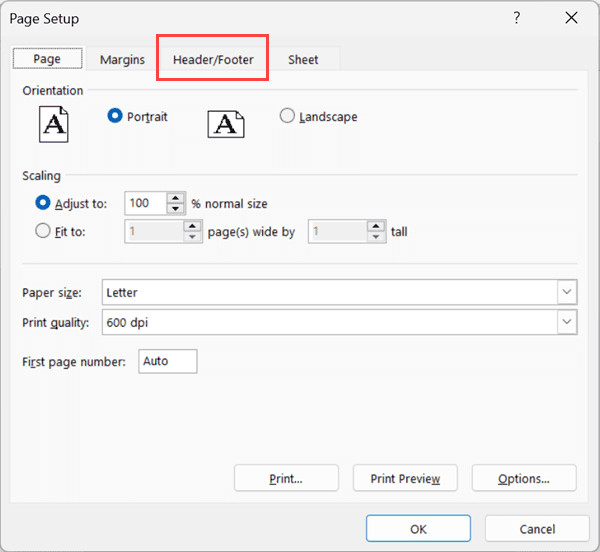The height and width of the screenshot is (552, 600).
Task: Confirm with the OK button
Action: point(418,529)
